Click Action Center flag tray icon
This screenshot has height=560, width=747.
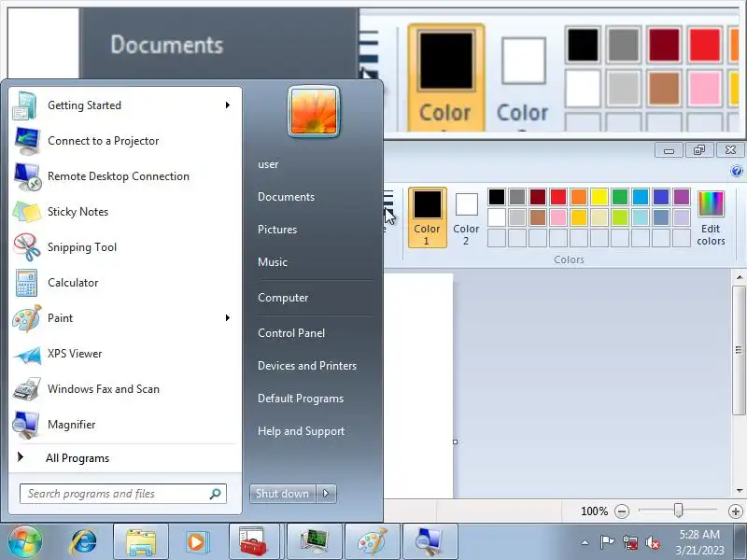[x=607, y=542]
